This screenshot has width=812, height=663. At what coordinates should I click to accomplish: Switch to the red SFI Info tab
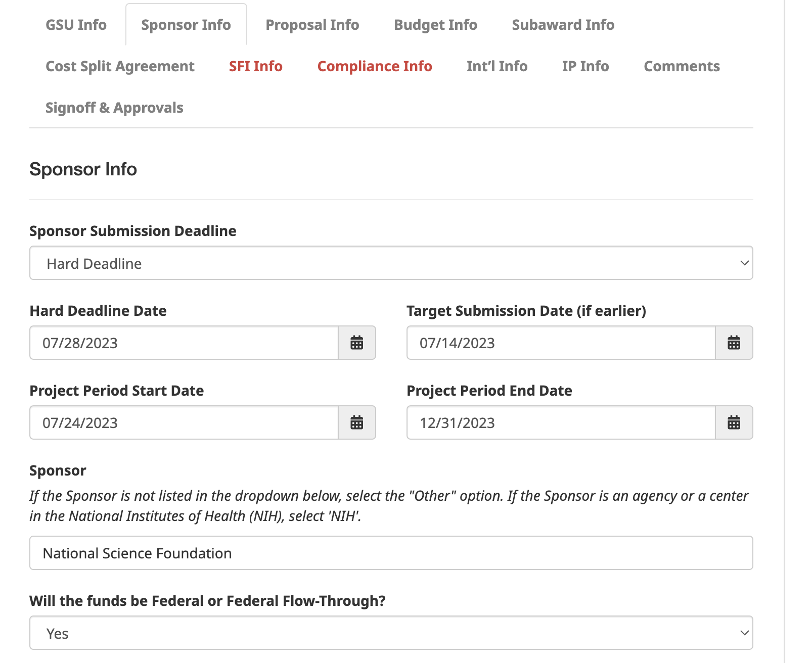tap(255, 66)
